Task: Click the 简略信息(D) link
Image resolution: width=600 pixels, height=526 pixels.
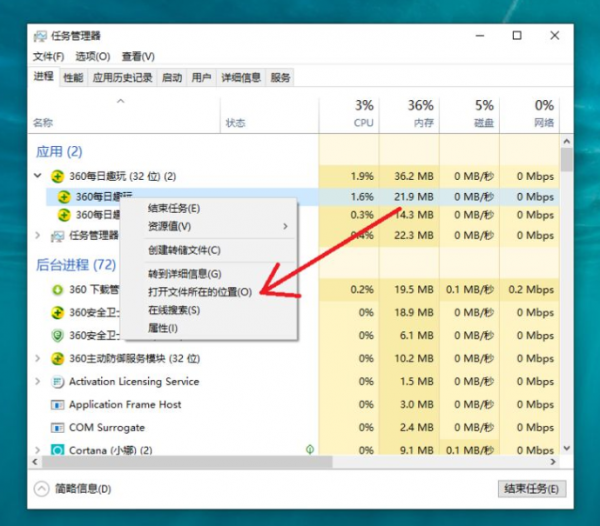Action: tap(83, 489)
